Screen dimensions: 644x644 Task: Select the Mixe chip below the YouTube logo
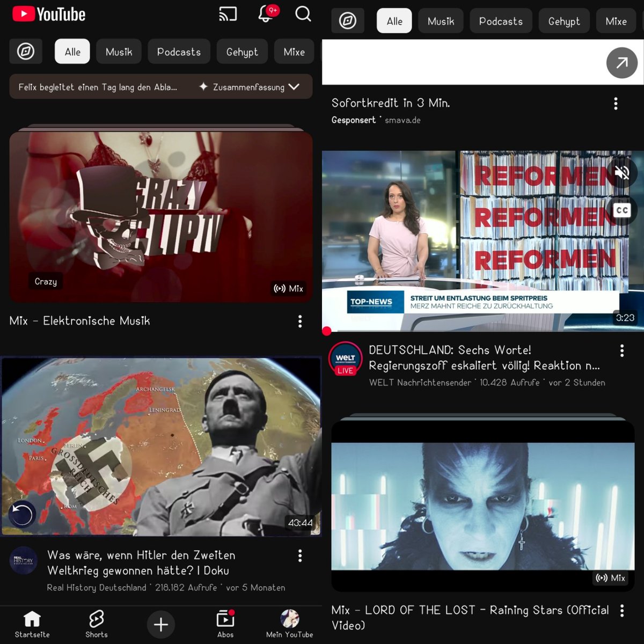tap(294, 52)
